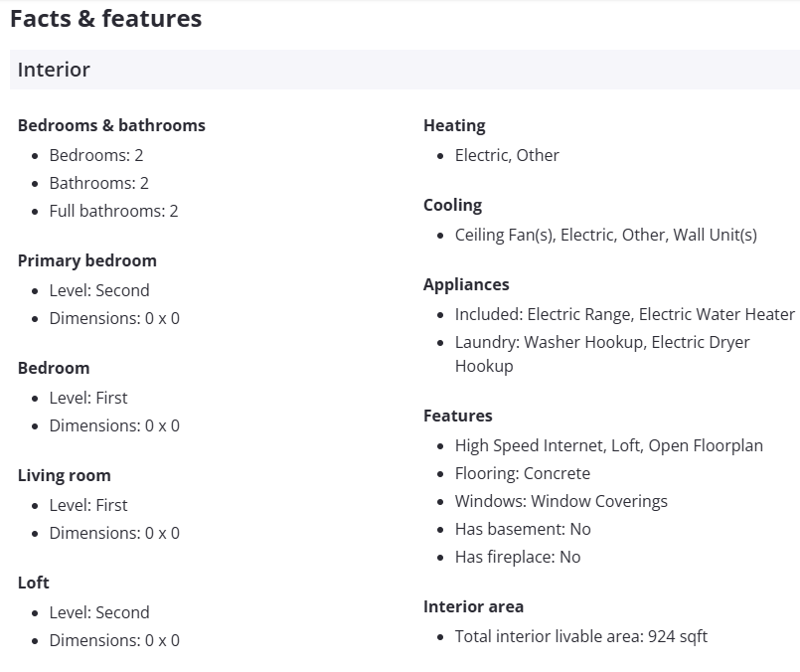Click the Bedrooms & bathrooms subheading
The width and height of the screenshot is (800, 672).
tap(111, 125)
